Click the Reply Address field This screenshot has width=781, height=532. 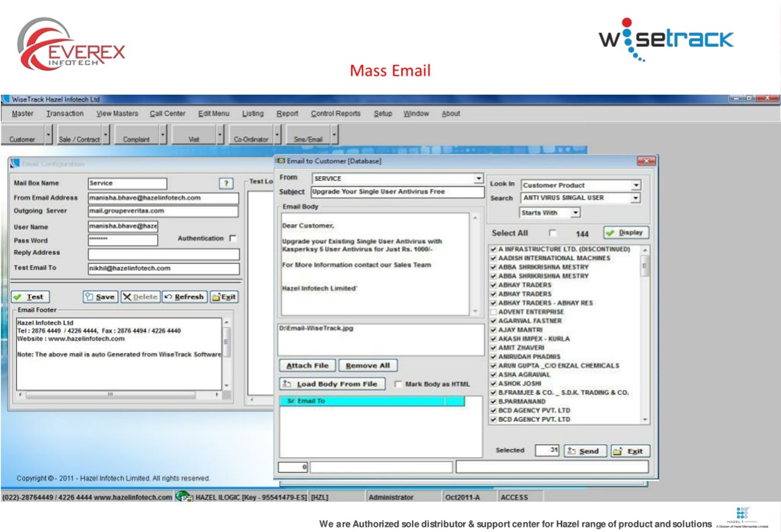[164, 254]
